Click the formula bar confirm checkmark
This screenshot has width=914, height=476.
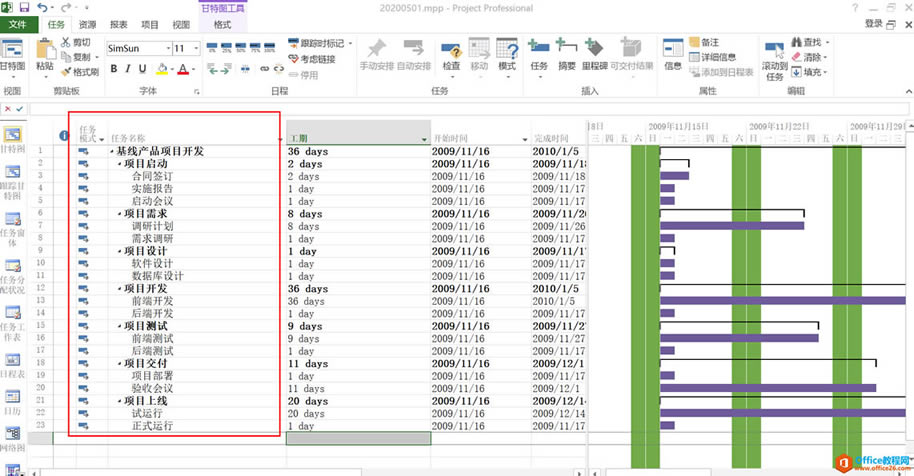[x=20, y=109]
